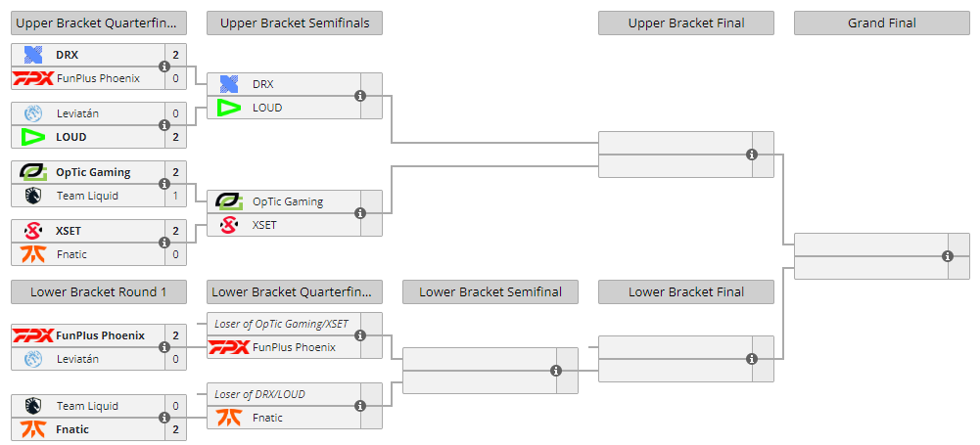Image resolution: width=980 pixels, height=445 pixels.
Task: Select the Grand Final column header
Action: pos(881,23)
